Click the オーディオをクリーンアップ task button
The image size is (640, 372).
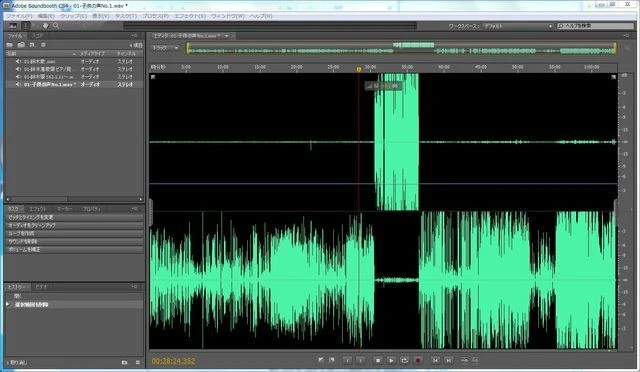(x=74, y=225)
